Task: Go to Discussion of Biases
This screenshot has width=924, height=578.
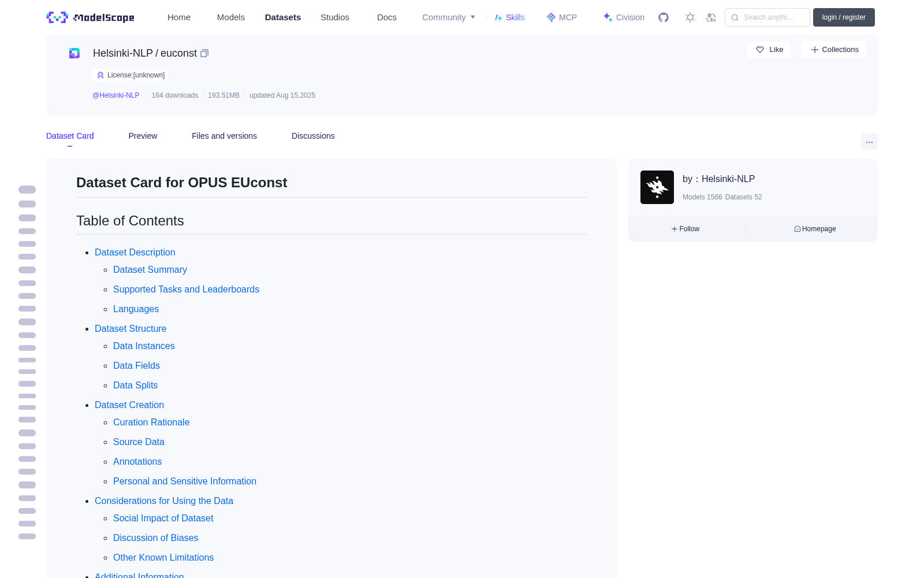Action: (155, 538)
